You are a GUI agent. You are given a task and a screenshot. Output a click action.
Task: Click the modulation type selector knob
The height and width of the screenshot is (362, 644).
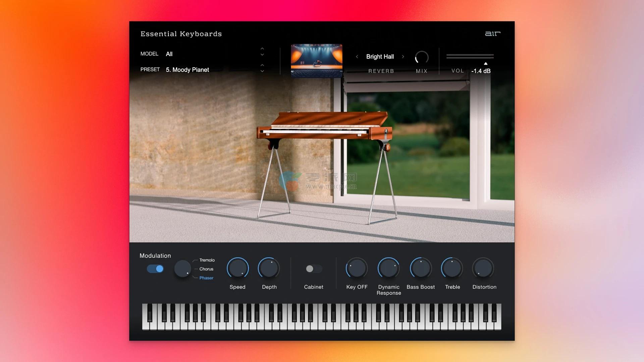182,268
